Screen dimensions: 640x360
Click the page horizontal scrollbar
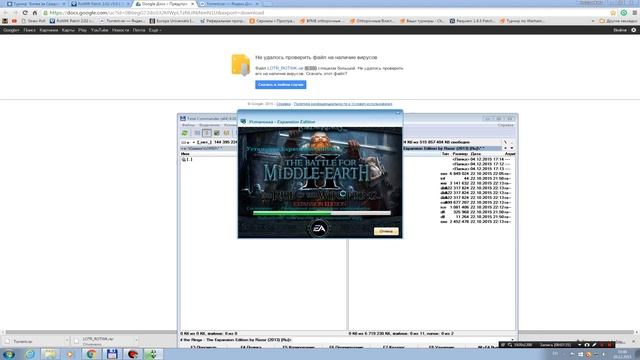click(320, 332)
